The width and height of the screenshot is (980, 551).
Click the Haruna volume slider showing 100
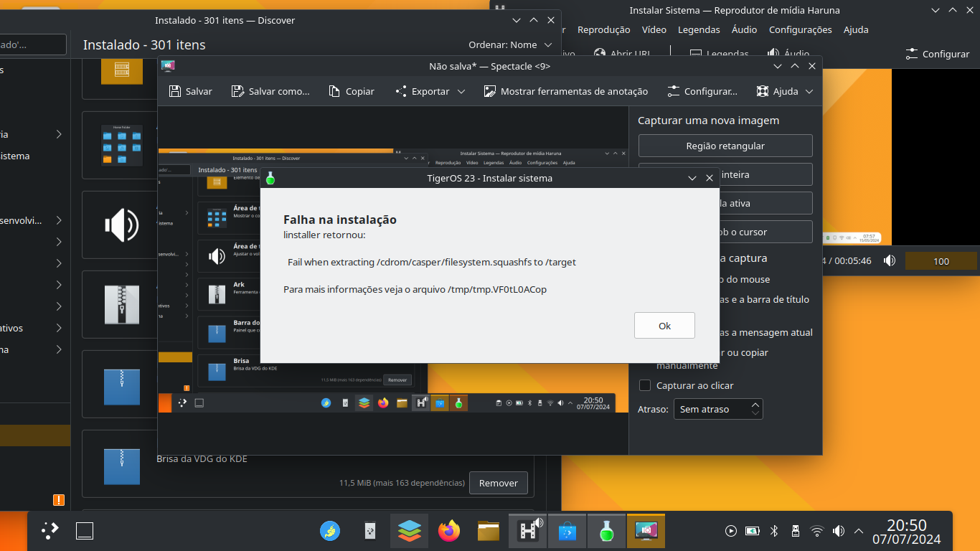point(941,261)
